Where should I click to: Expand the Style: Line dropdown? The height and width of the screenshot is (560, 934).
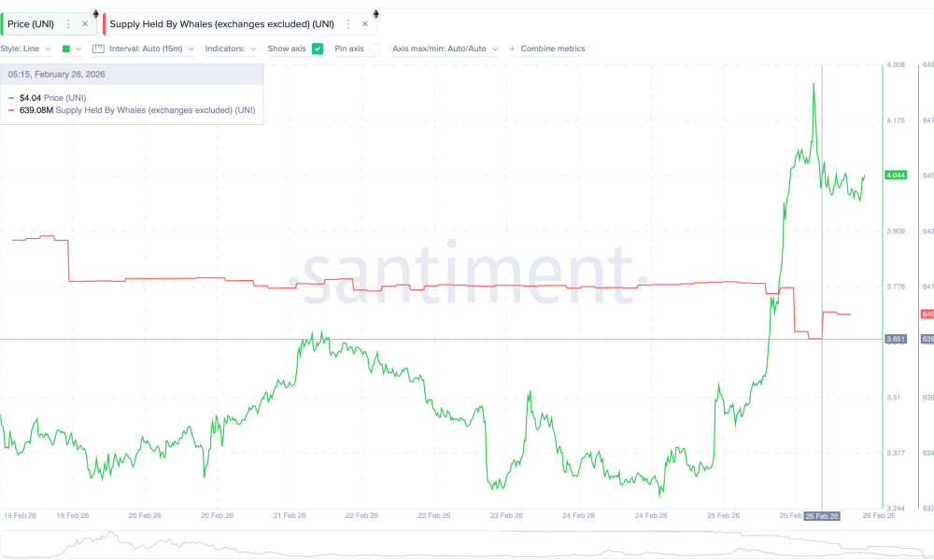click(25, 49)
